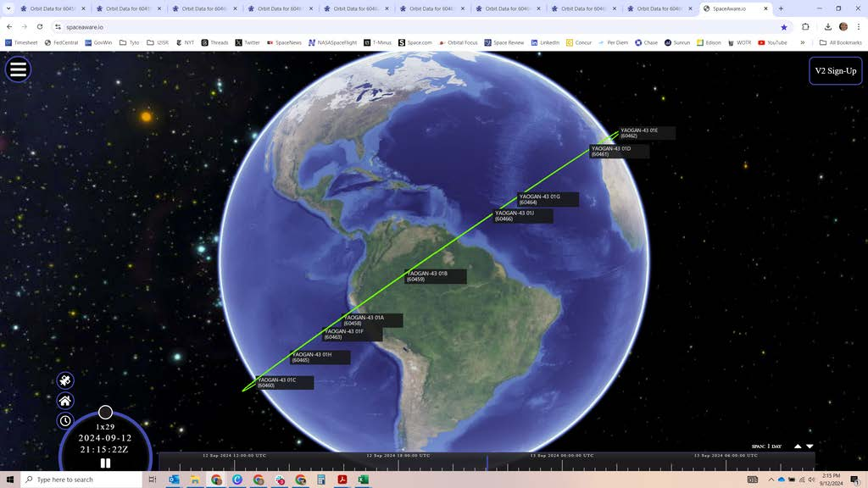Viewport: 868px width, 488px height.
Task: Open the I2ISR bookmarks folder
Action: pos(158,42)
